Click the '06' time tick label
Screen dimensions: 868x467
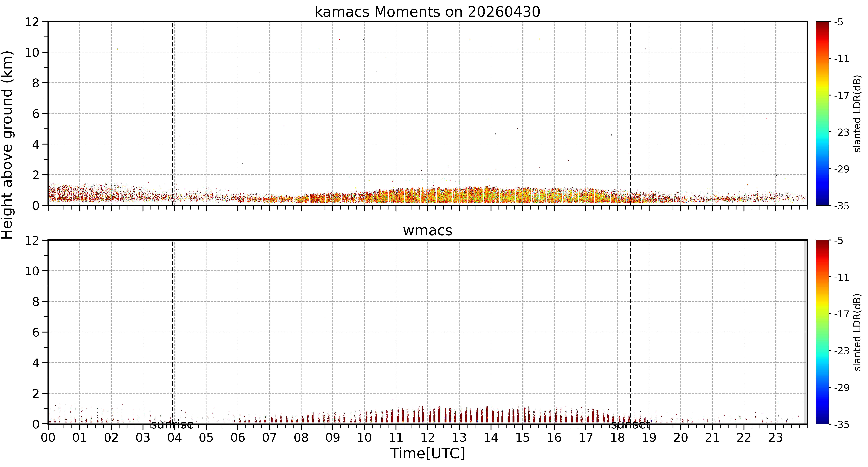[238, 438]
